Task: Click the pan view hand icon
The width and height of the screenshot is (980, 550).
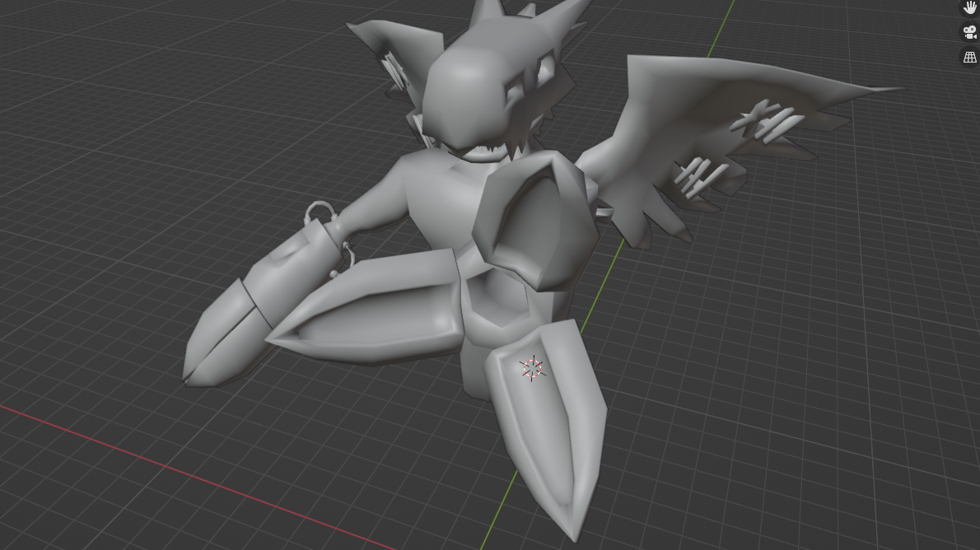Action: [969, 8]
